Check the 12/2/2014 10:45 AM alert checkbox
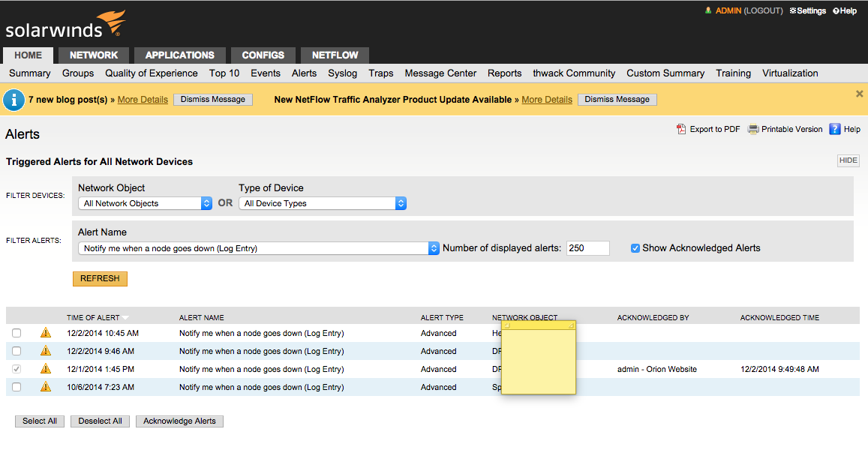The width and height of the screenshot is (868, 459). tap(17, 333)
